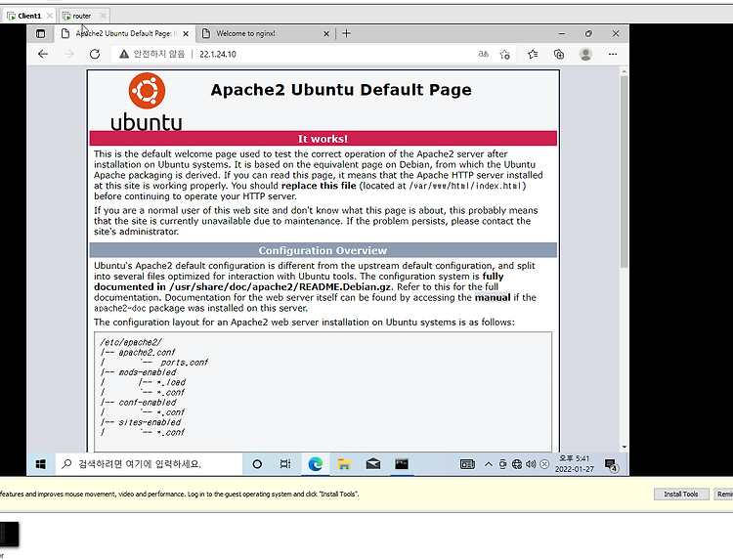Open Edge settings and more menu
Image resolution: width=733 pixels, height=560 pixels.
(x=613, y=54)
